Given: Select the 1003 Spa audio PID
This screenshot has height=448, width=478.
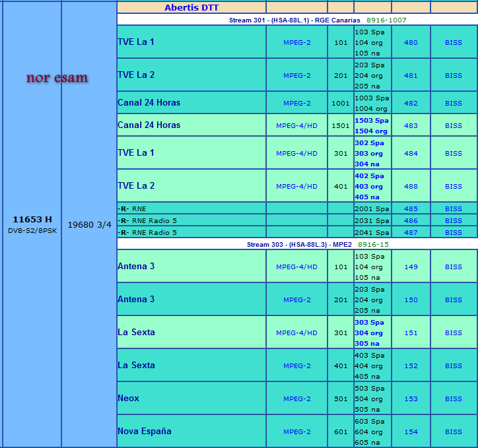Looking at the screenshot, I should (372, 98).
